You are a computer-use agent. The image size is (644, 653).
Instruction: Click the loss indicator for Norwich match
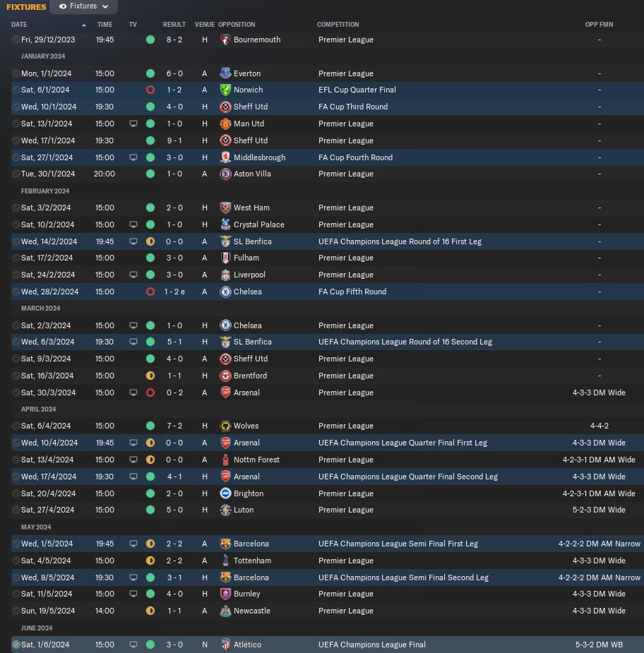pyautogui.click(x=150, y=90)
